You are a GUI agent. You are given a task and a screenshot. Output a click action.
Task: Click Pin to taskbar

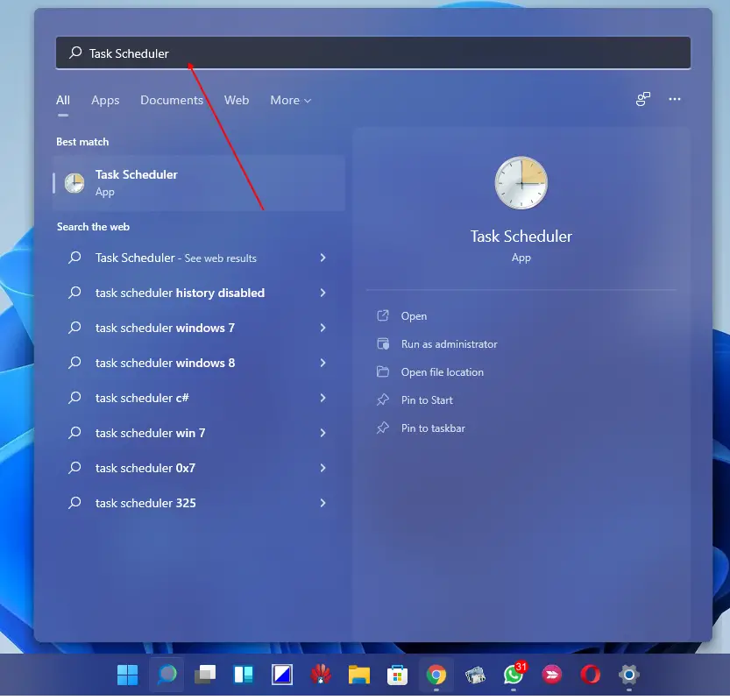433,428
